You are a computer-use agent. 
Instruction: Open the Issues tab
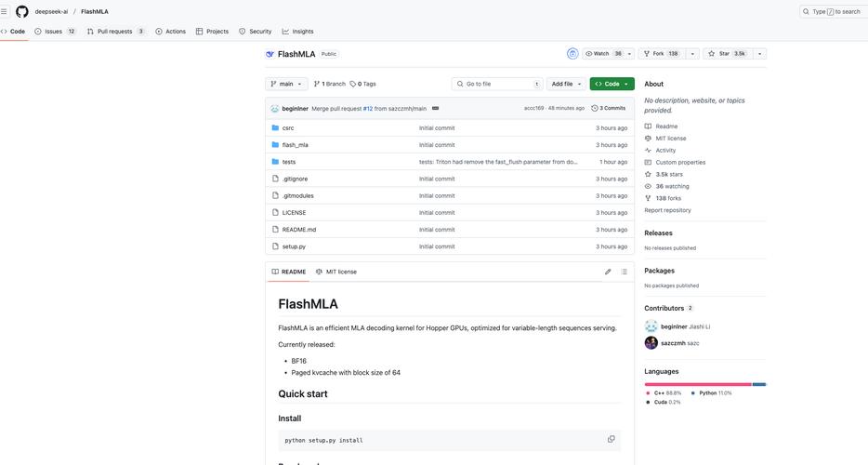55,32
